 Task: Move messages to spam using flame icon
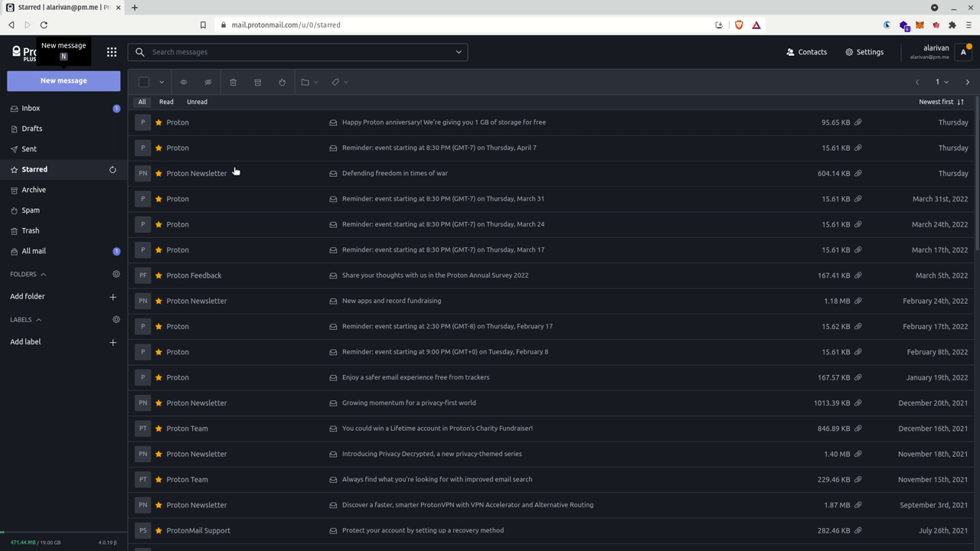282,82
